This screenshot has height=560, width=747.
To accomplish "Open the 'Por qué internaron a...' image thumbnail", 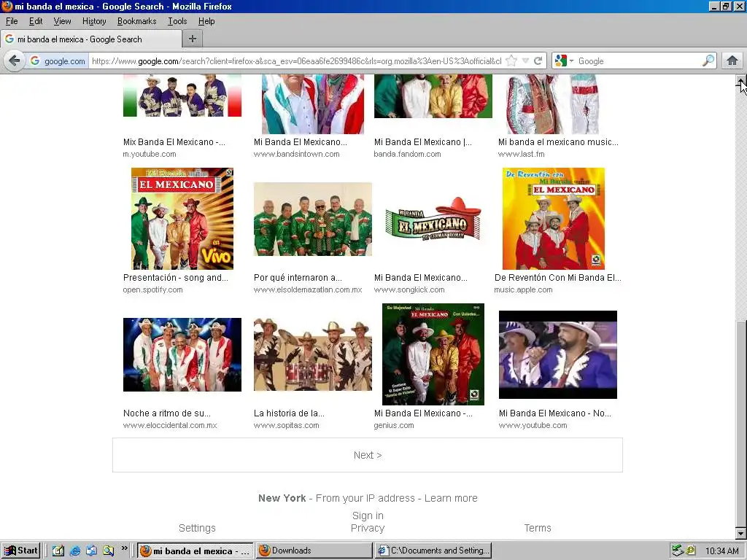I will [x=312, y=219].
